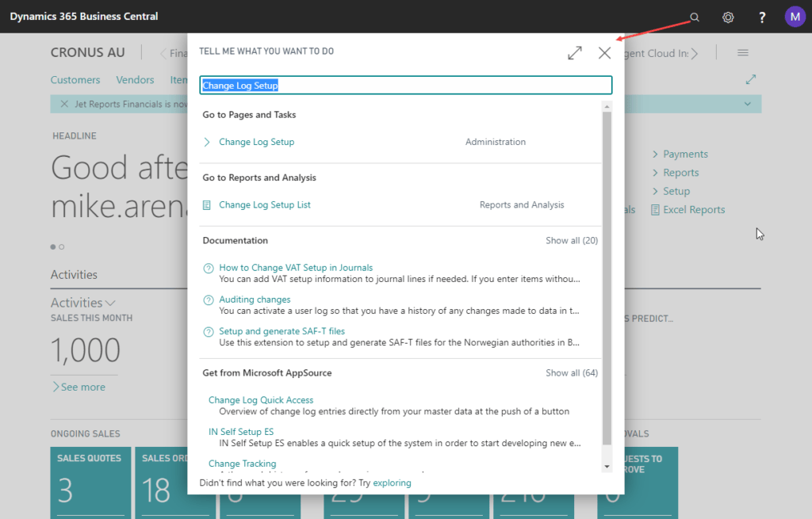Show all 20 documentation results
This screenshot has height=519, width=812.
(x=572, y=241)
